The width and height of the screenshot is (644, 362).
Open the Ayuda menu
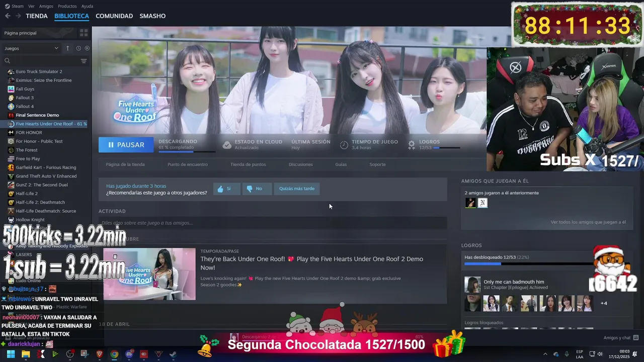tap(87, 6)
